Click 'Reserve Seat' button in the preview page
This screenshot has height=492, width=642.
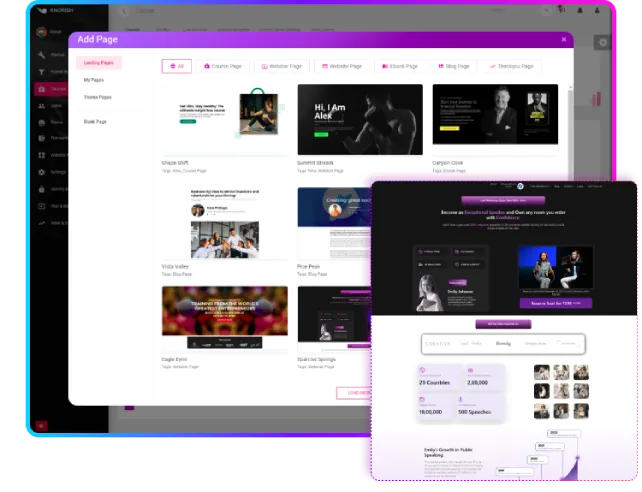pyautogui.click(x=556, y=303)
